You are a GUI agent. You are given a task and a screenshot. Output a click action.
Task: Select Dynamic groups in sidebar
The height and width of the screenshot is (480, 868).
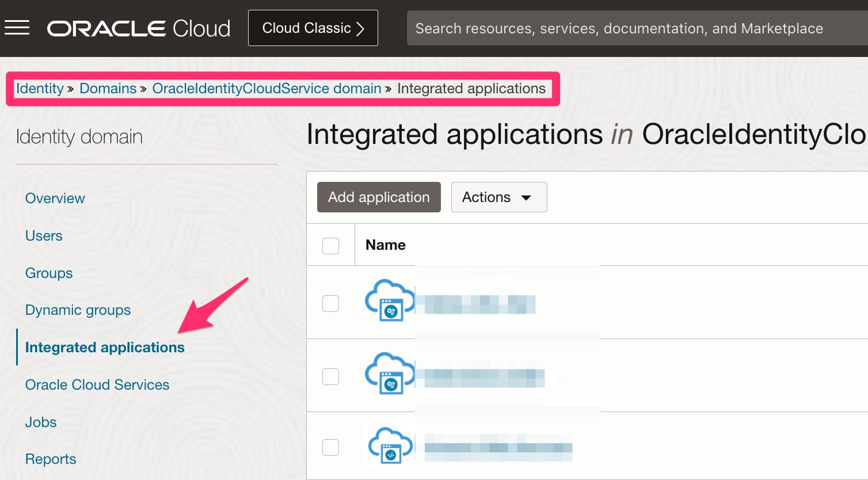pos(78,310)
